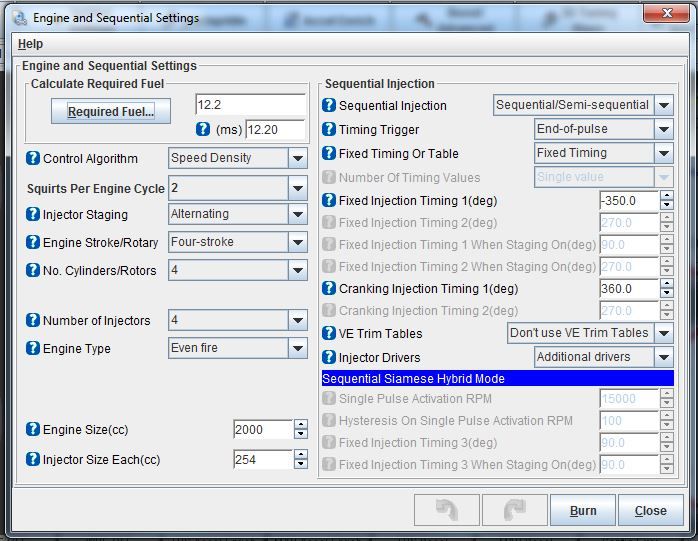Increase Injector Size Each(cc) with up arrow
Image resolution: width=698 pixels, height=541 pixels.
point(301,454)
